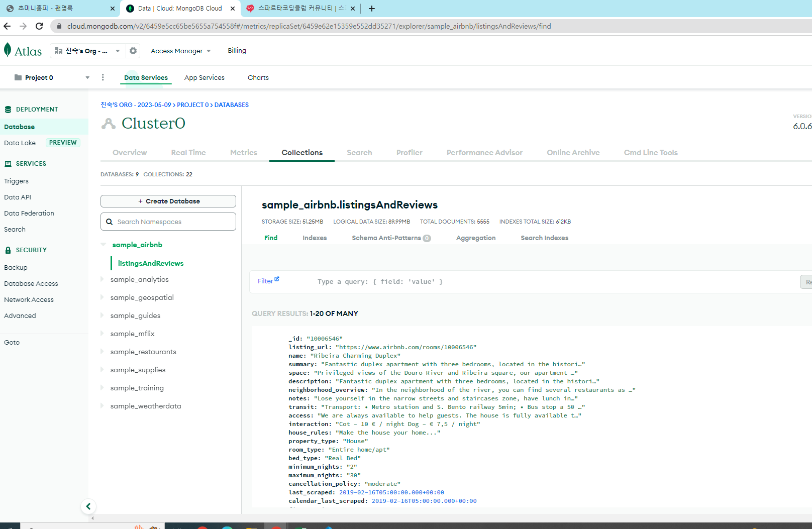Expand the sample_restaurants database

coord(103,352)
